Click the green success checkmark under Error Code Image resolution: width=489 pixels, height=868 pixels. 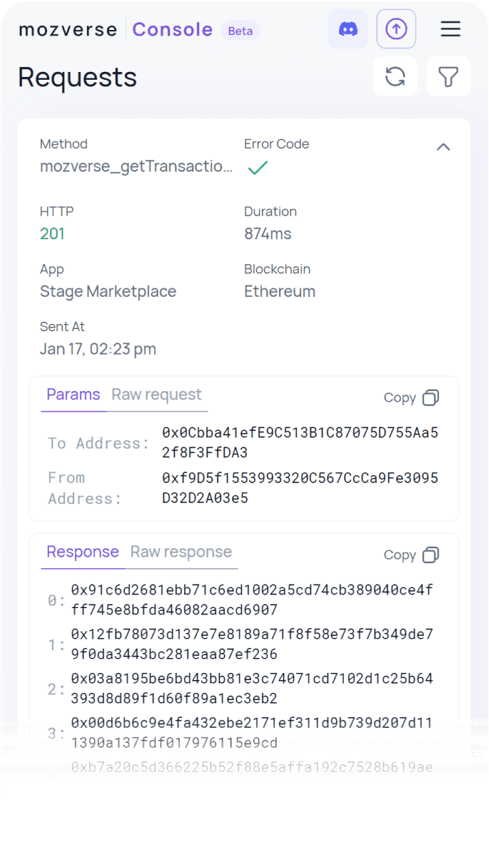(x=258, y=168)
